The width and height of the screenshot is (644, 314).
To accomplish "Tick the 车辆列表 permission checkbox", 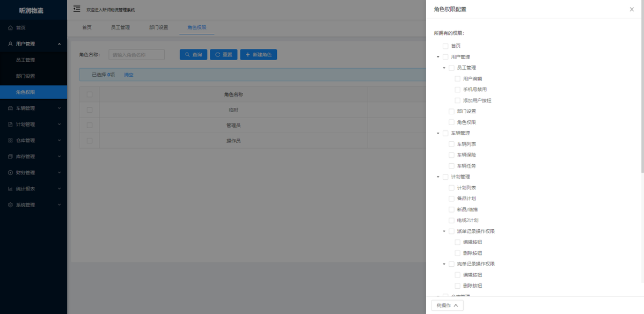I will point(451,144).
